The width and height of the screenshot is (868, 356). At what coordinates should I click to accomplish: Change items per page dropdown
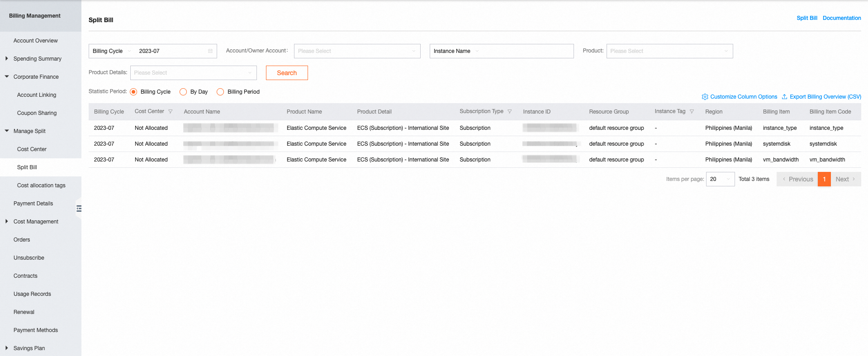pos(721,179)
